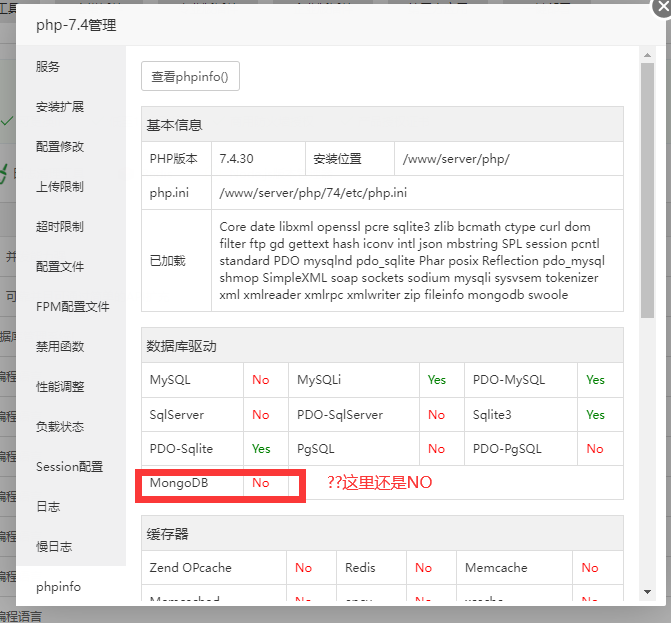Click the PDO-MySQL Yes status
This screenshot has width=671, height=623.
pyautogui.click(x=595, y=380)
